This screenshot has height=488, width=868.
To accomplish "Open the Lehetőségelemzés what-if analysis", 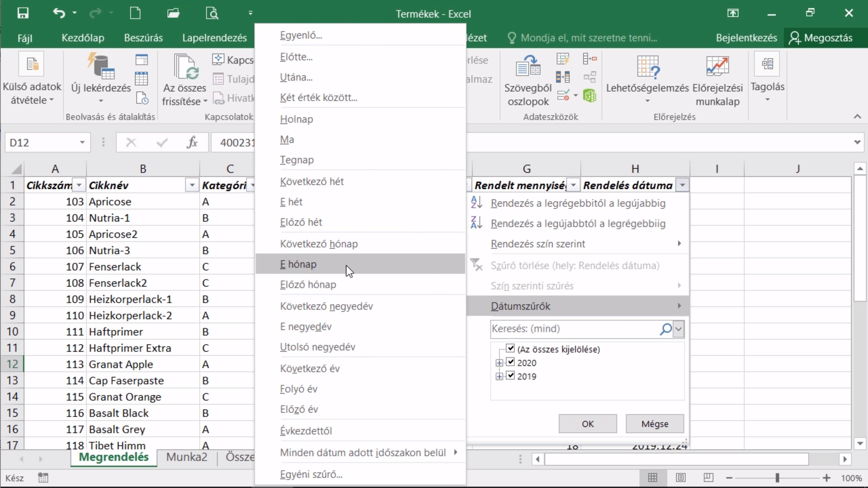I will [647, 80].
